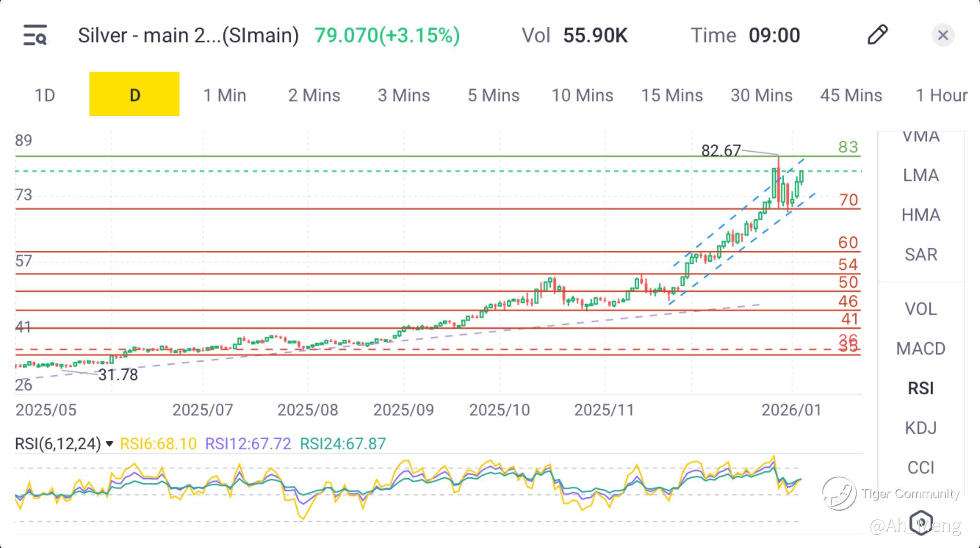Select the 5 Mins interval tab
Viewport: 980px width, 548px height.
click(x=493, y=95)
